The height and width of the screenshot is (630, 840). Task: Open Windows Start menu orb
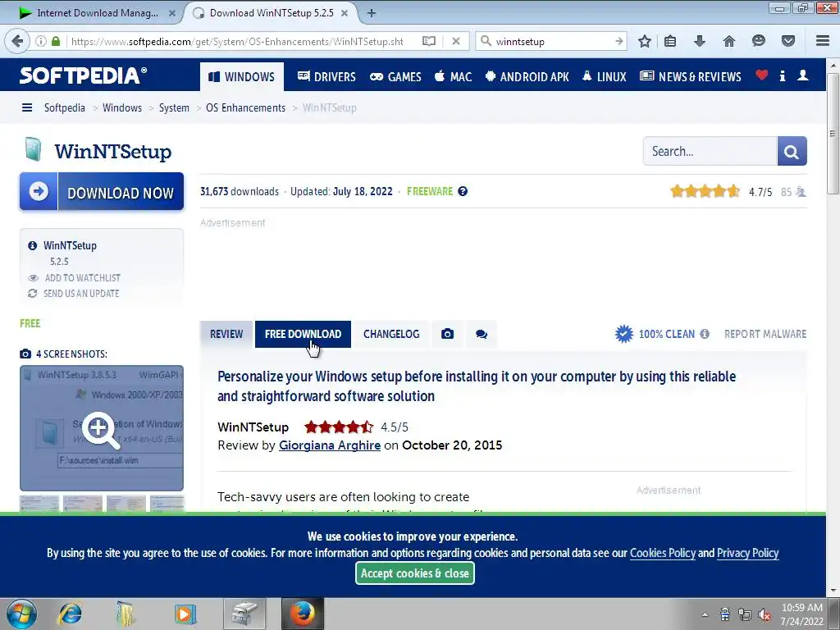22,614
